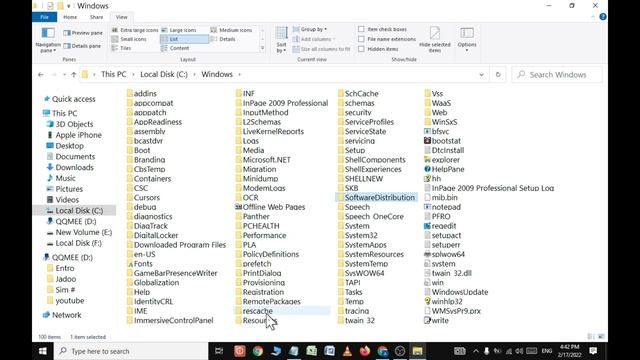Open the regedit application icon

coord(427,226)
